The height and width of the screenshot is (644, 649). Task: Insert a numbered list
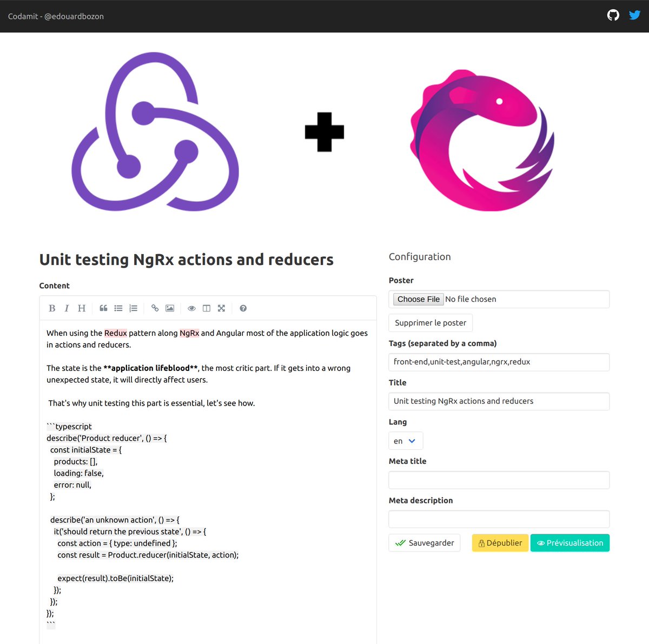(x=133, y=308)
